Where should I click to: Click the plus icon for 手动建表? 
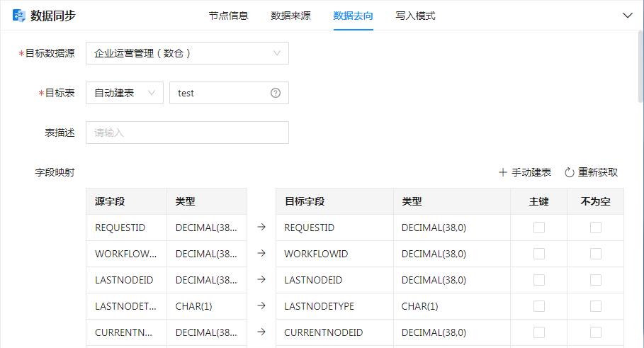click(503, 172)
